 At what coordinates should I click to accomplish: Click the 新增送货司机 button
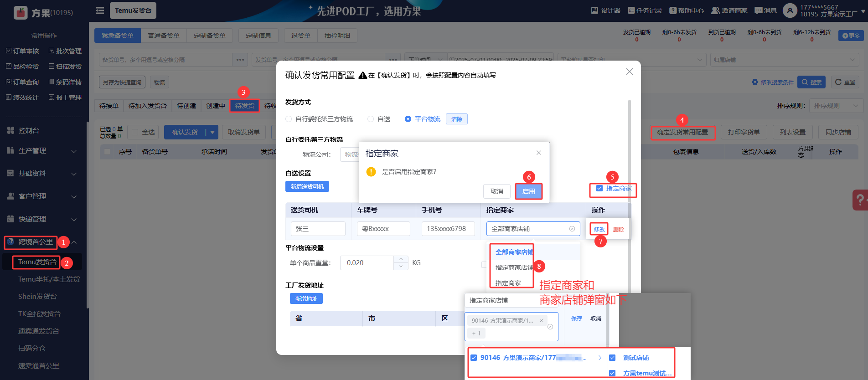tap(307, 186)
